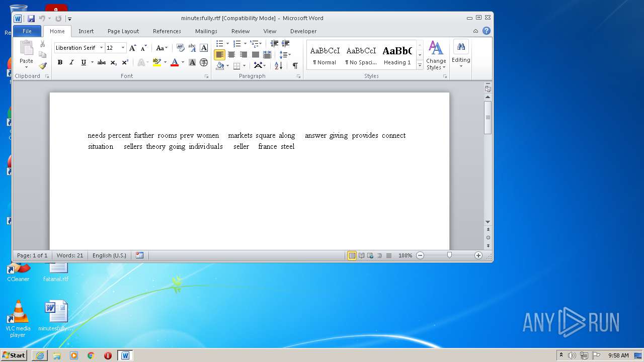Click the zoom slider handle

click(449, 255)
